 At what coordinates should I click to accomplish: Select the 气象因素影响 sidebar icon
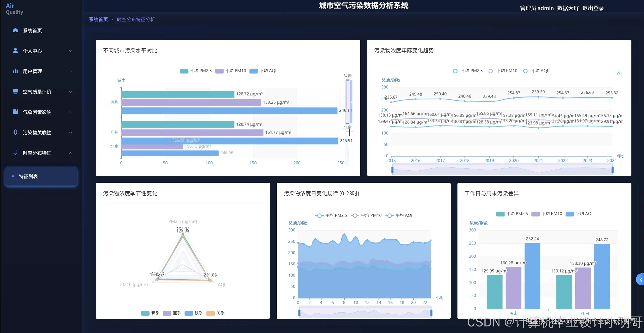pyautogui.click(x=15, y=112)
